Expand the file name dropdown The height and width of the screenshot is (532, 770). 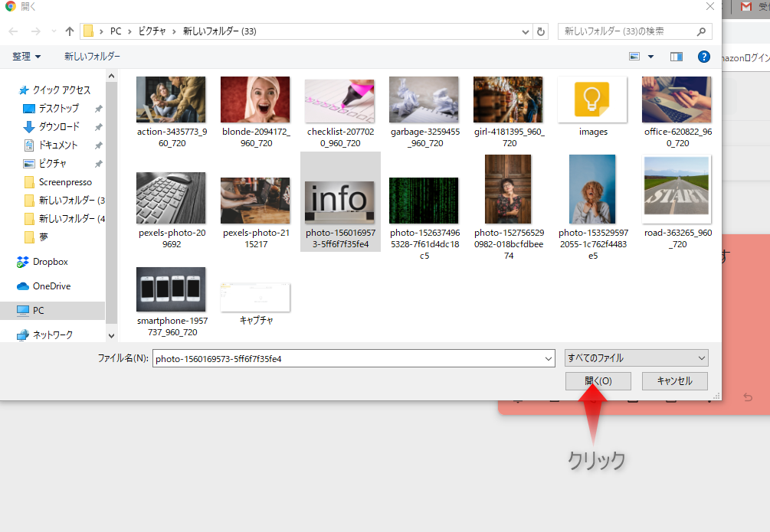(x=549, y=359)
